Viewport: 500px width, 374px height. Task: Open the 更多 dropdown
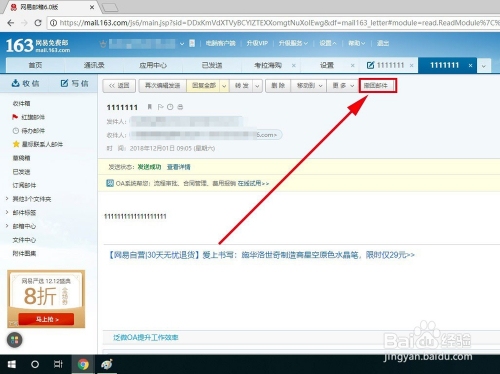tap(343, 86)
